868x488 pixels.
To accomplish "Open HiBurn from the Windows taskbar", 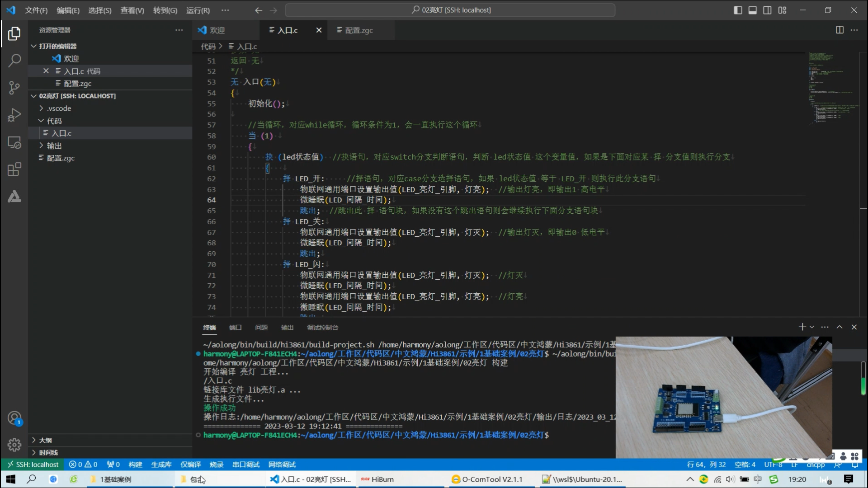I will (382, 479).
